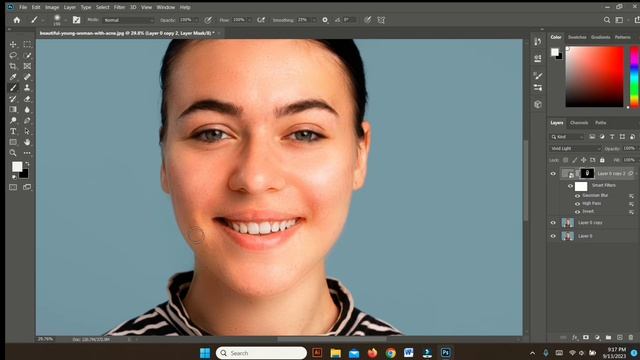Toggle Quick Mask mode
640x360 pixels.
coord(13,187)
